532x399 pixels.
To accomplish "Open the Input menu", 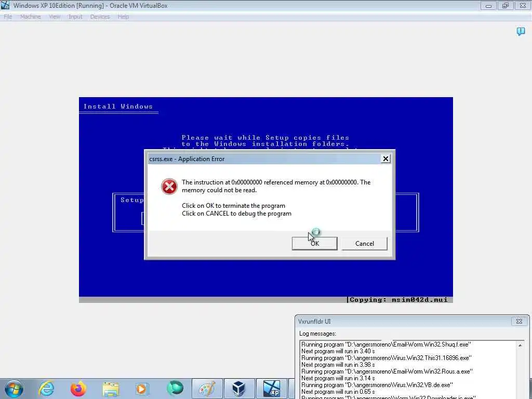I will [75, 17].
